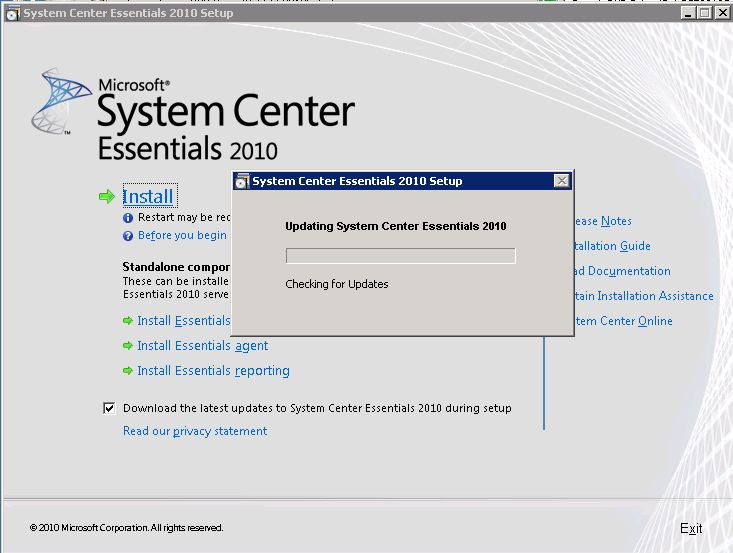Image resolution: width=733 pixels, height=553 pixels.
Task: Open Obtain Installation Assistance link
Action: 644,296
